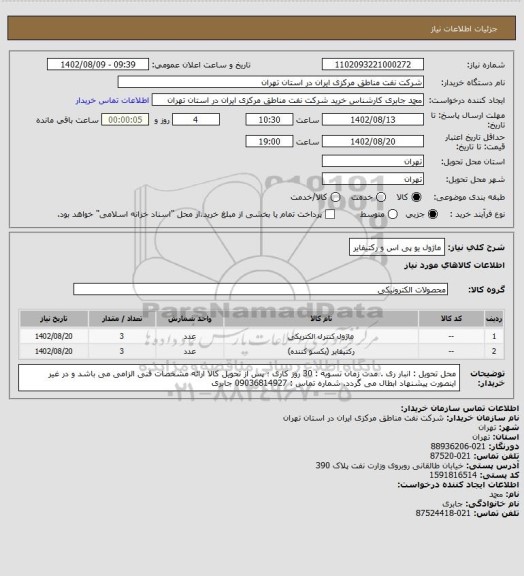Click the price validity date 1402/08/20
This screenshot has height=576, width=524.
tap(373, 141)
